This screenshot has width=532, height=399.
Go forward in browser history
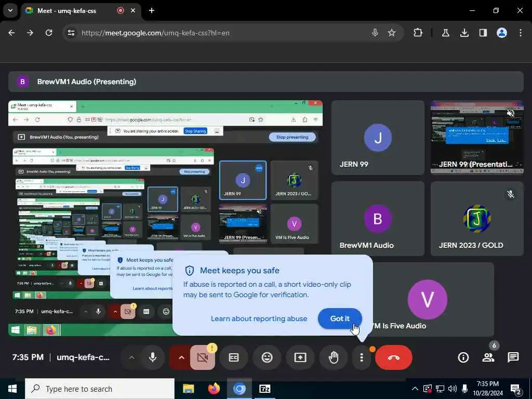coord(30,33)
